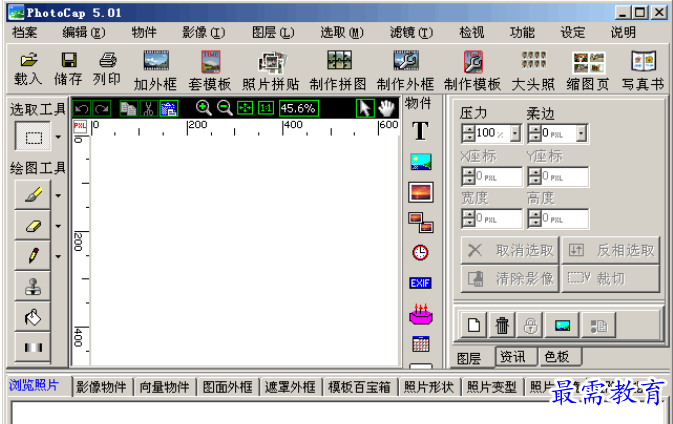Click the 反相选取 invert selection button

coord(610,250)
